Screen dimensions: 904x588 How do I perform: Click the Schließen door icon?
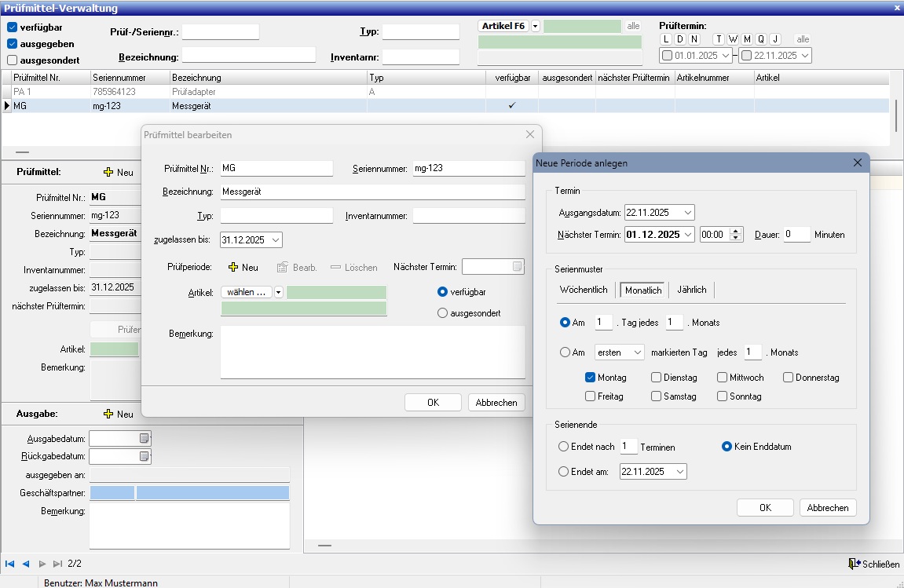[855, 564]
